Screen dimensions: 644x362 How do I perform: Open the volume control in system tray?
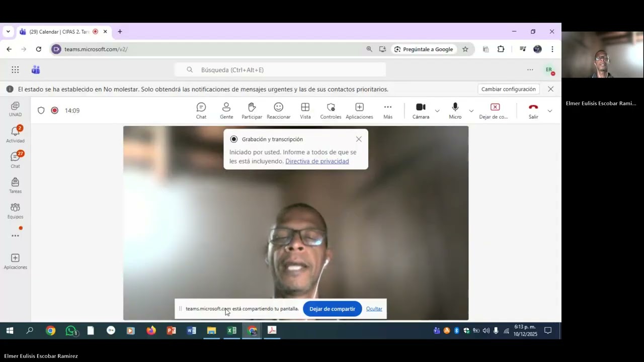pos(486,331)
